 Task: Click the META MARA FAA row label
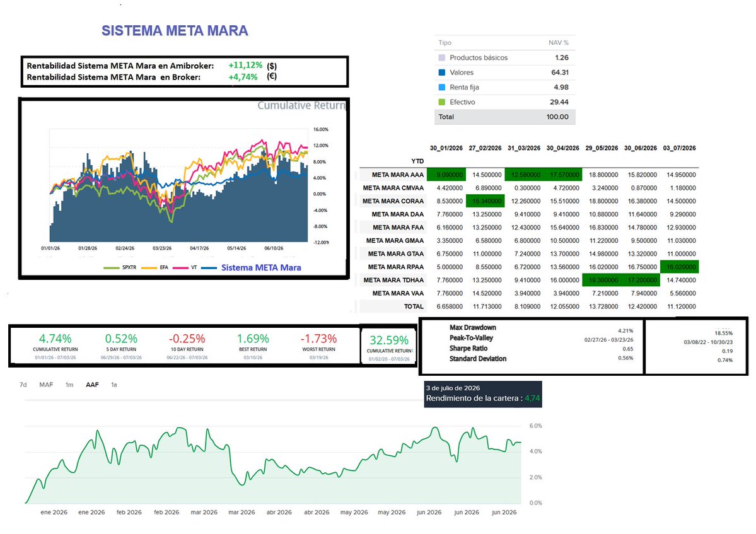(x=398, y=228)
